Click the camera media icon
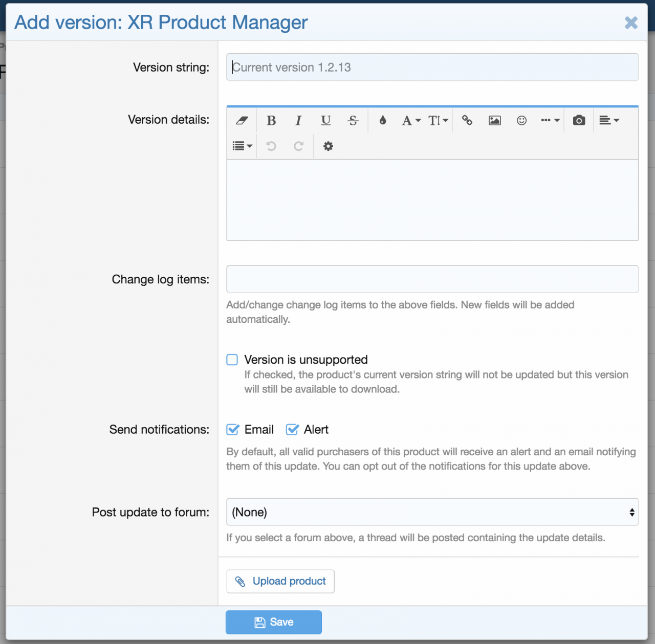 [x=579, y=121]
